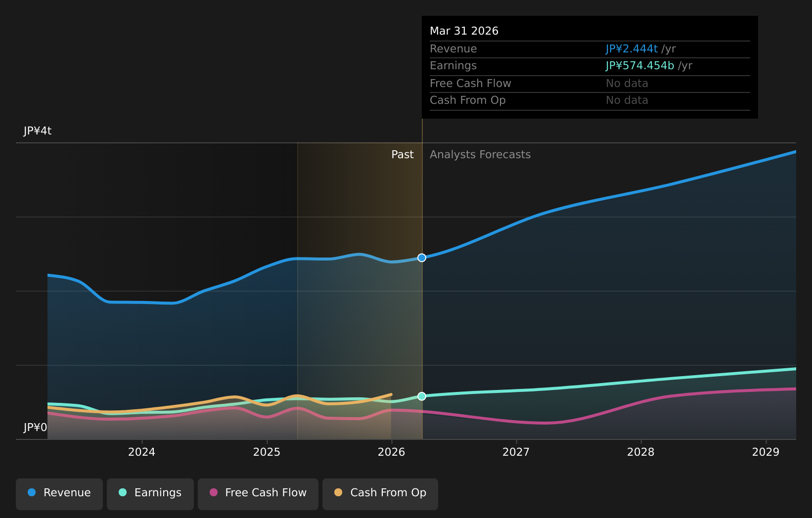Viewport: 812px width, 518px height.
Task: Select the Revenue data point marker
Action: click(x=422, y=258)
